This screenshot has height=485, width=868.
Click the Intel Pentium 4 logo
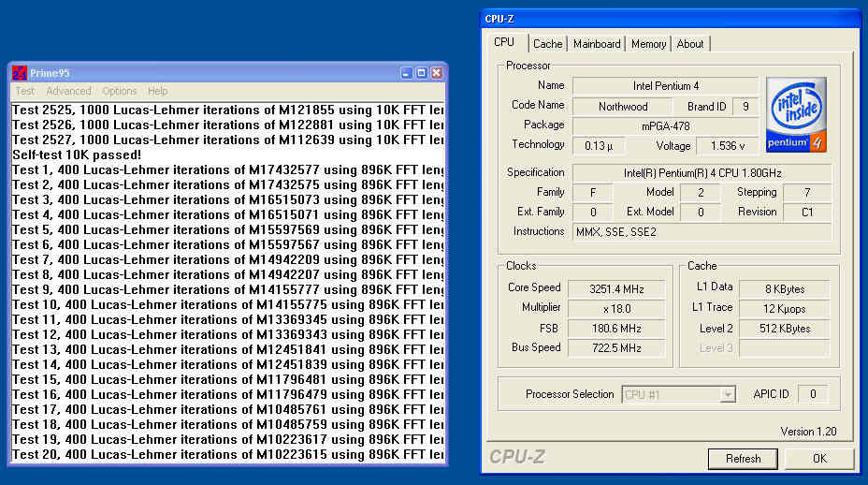796,115
